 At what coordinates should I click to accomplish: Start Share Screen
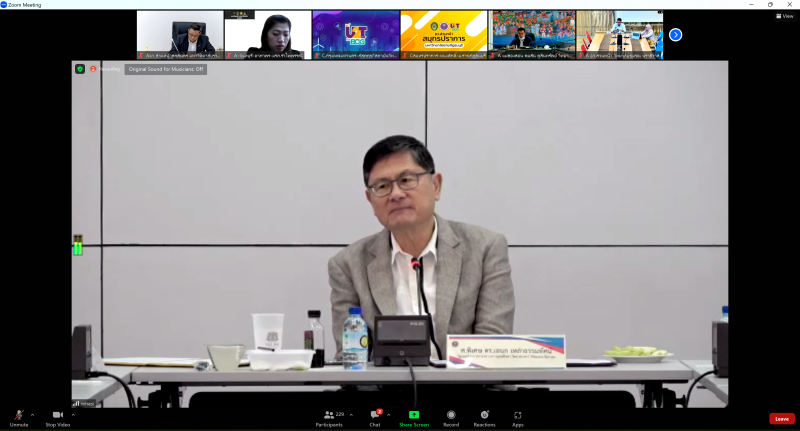pyautogui.click(x=414, y=415)
